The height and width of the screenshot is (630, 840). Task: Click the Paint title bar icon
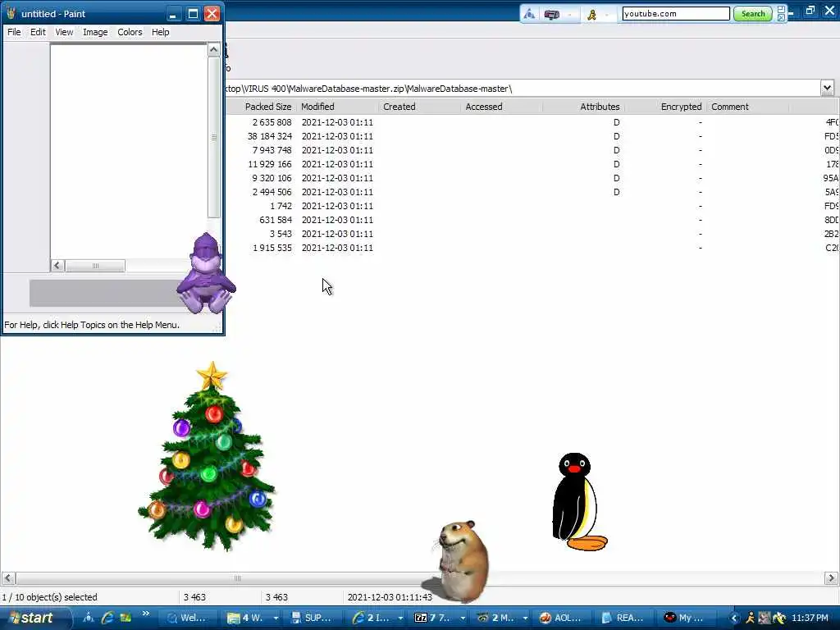click(11, 13)
